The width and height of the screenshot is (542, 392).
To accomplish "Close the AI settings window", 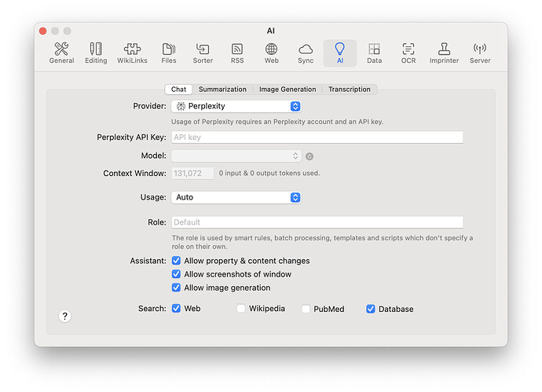I will (x=43, y=31).
